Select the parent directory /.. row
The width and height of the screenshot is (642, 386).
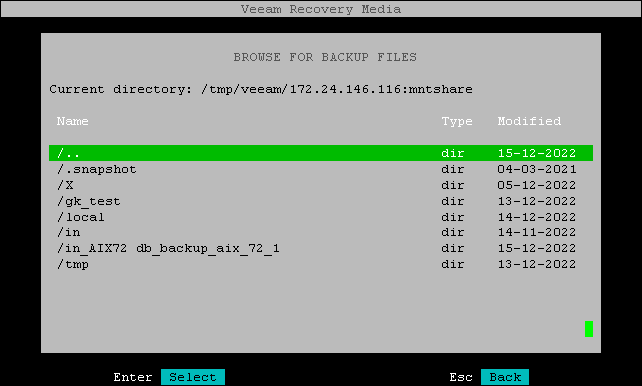(x=321, y=153)
